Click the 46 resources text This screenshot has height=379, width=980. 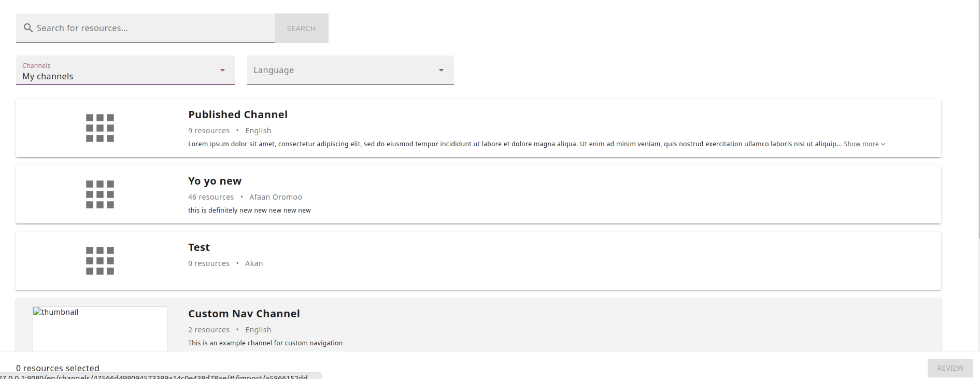point(211,197)
